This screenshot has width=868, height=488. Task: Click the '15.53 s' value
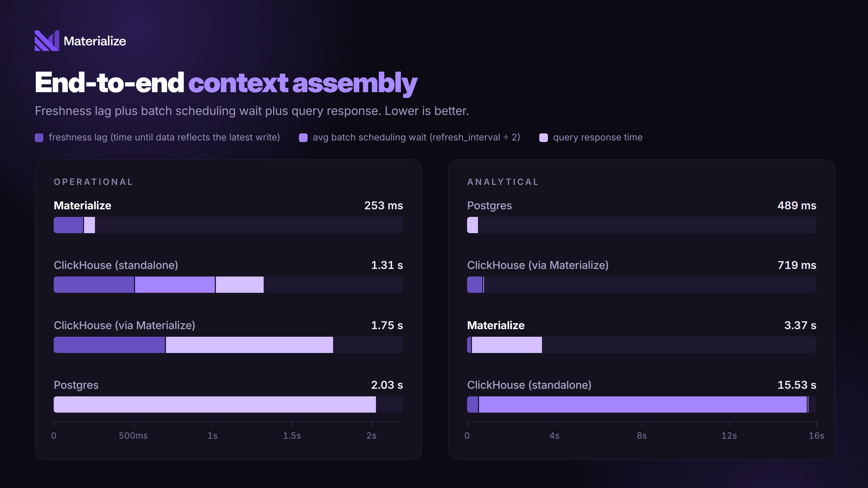click(x=797, y=385)
